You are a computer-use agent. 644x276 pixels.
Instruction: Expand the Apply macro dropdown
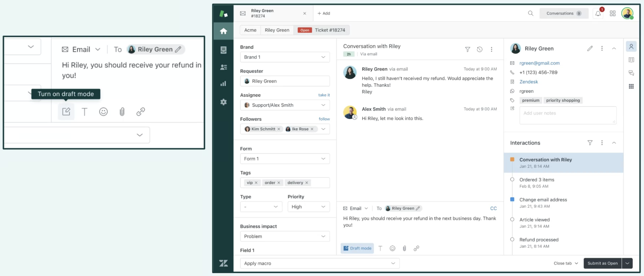[319, 263]
